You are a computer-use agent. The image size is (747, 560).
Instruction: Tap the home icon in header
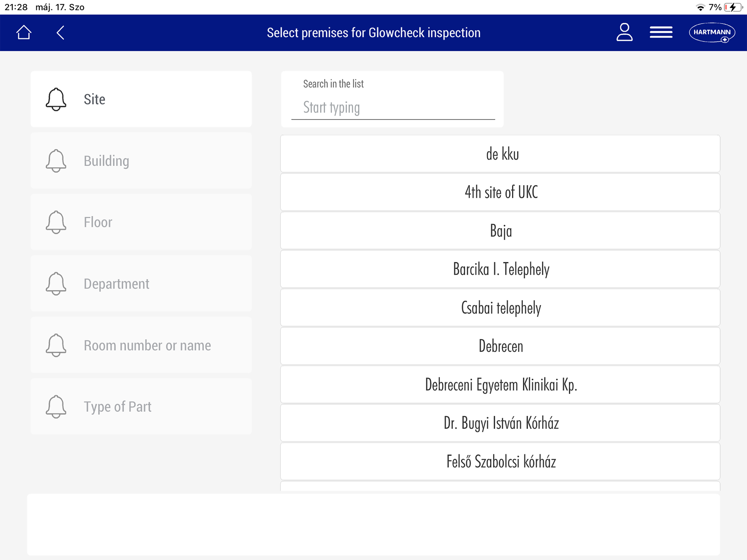click(x=24, y=33)
